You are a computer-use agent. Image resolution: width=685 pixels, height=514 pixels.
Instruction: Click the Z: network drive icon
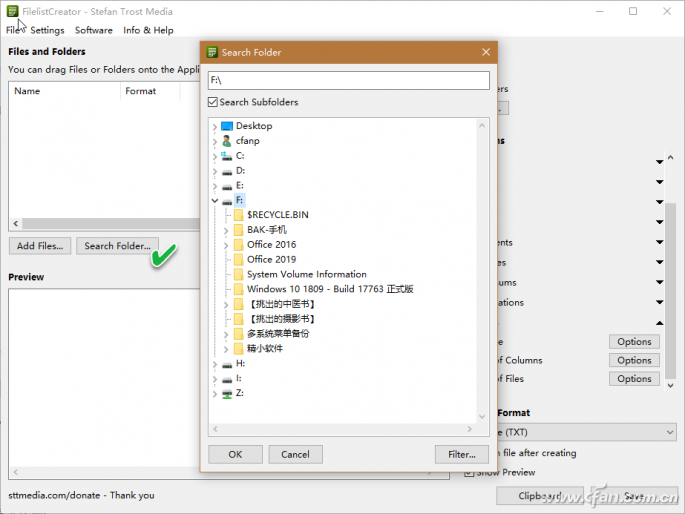pos(227,394)
